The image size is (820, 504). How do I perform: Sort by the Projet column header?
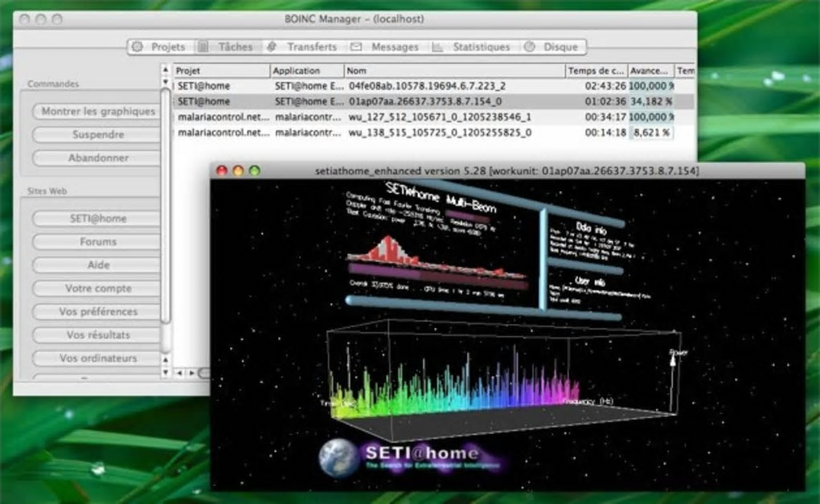coord(221,71)
